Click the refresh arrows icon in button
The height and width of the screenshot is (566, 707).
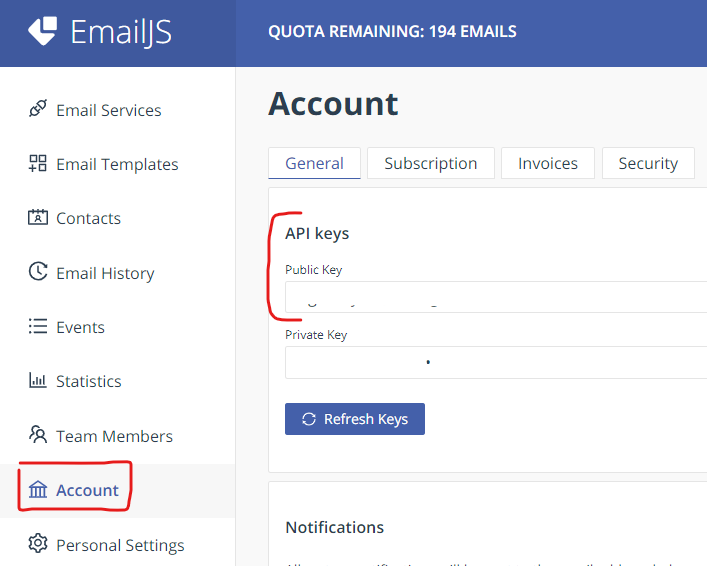coord(309,419)
